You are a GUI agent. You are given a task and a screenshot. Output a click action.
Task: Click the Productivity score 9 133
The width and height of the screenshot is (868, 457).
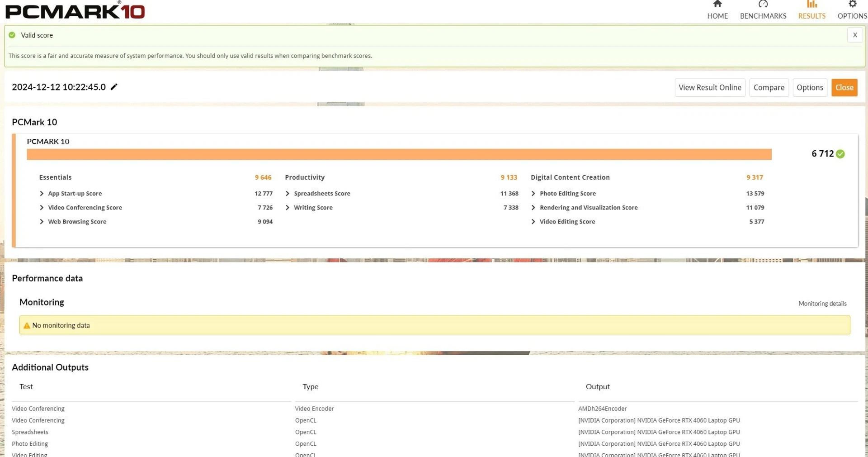[509, 177]
